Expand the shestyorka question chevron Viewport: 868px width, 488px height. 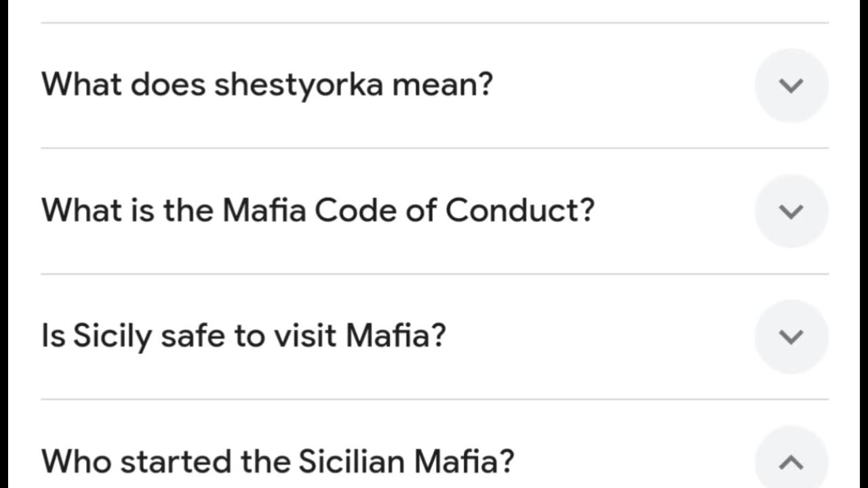point(791,85)
